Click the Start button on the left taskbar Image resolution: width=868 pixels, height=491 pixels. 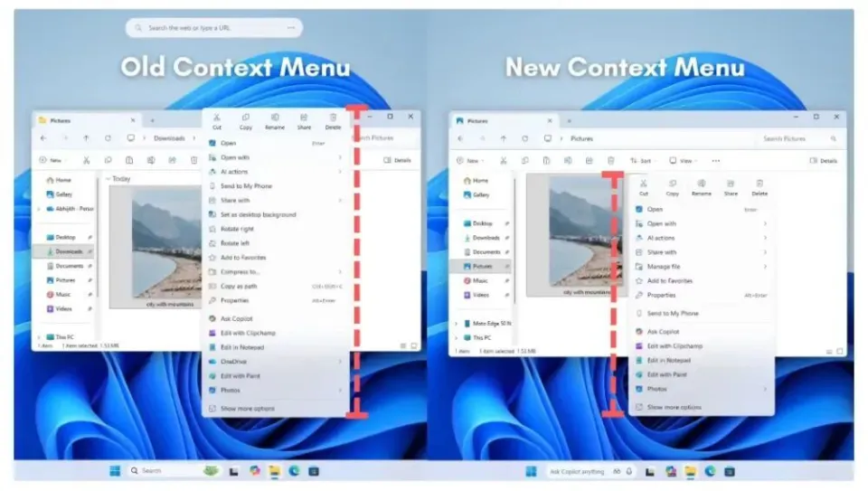(115, 470)
